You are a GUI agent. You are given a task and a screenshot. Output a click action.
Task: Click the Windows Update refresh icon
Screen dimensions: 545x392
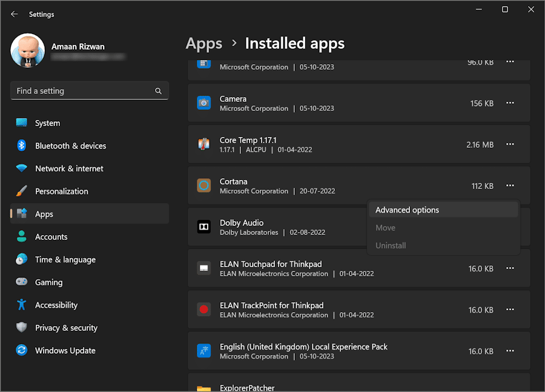click(22, 350)
